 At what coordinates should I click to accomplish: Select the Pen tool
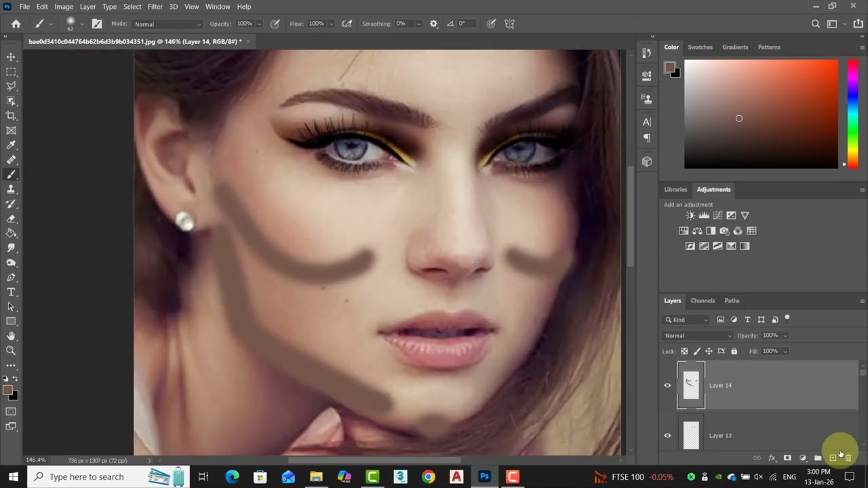[x=11, y=277]
